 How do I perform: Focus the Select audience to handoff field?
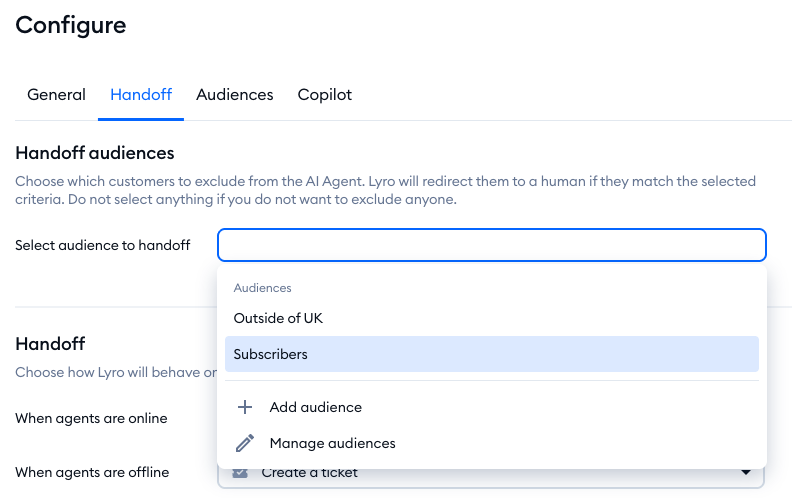491,245
